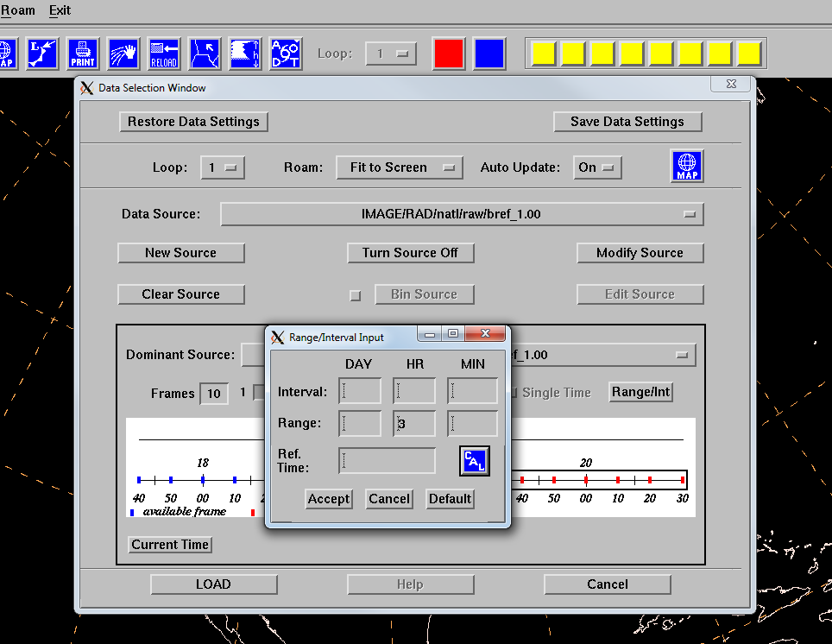The image size is (832, 644).
Task: Click the ADT toolbar icon
Action: click(286, 54)
